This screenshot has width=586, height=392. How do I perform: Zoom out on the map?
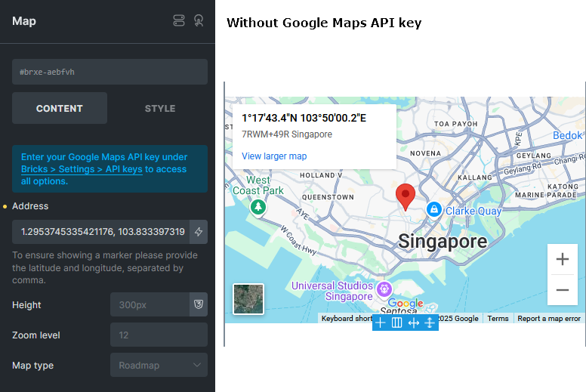pyautogui.click(x=563, y=290)
